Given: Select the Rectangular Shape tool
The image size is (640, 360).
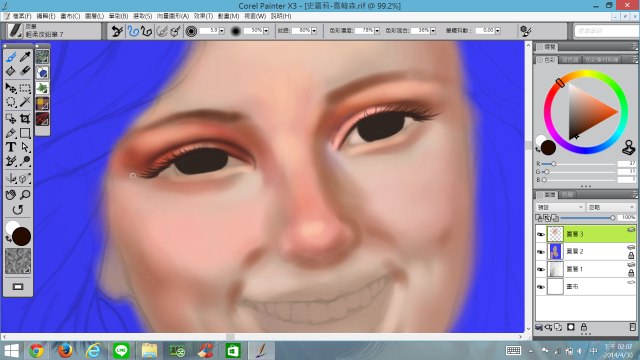Looking at the screenshot, I should (x=25, y=133).
